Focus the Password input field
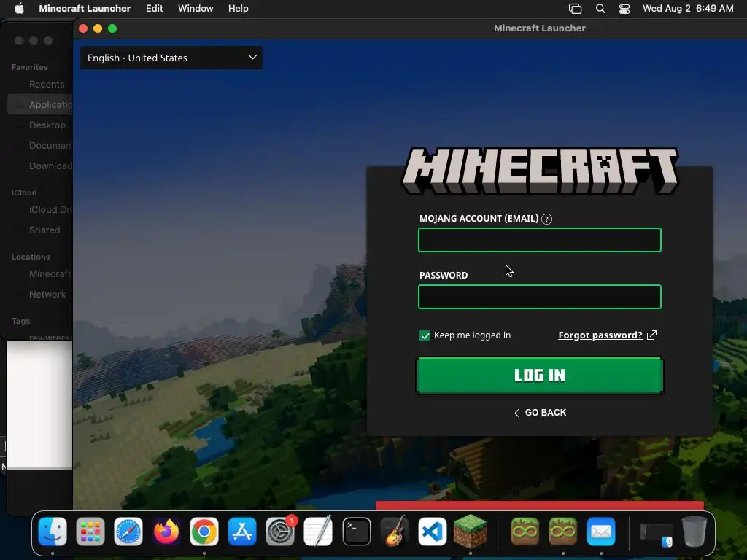 (539, 297)
